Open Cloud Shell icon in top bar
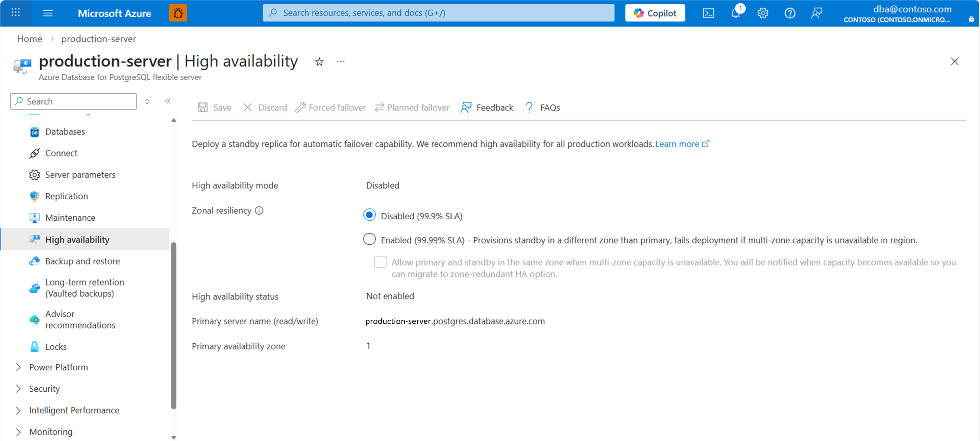 coord(708,13)
